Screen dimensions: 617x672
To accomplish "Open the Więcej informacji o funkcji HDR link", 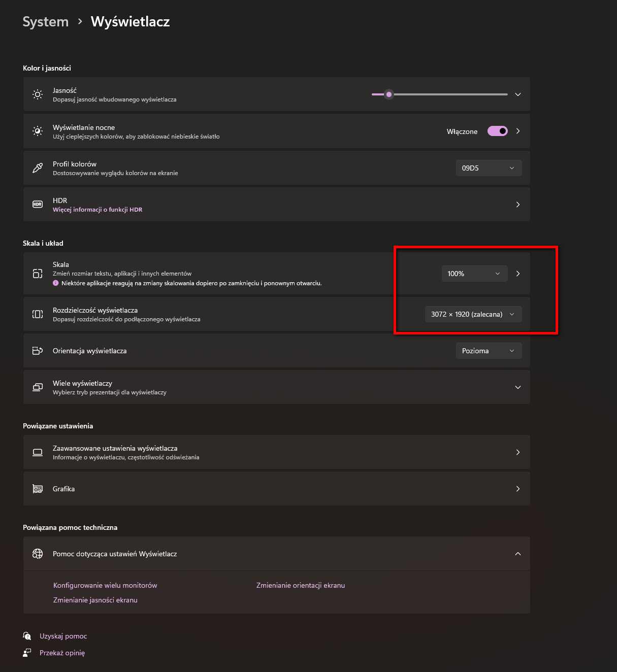I will [x=98, y=210].
